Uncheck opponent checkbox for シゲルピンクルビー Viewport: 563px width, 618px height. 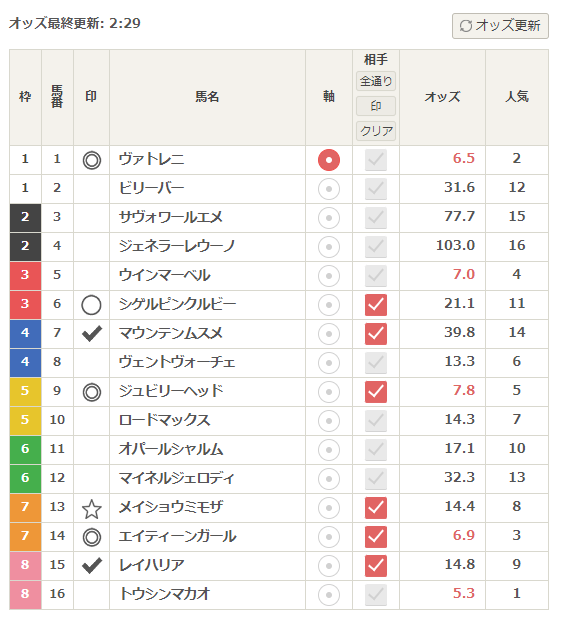pos(376,305)
